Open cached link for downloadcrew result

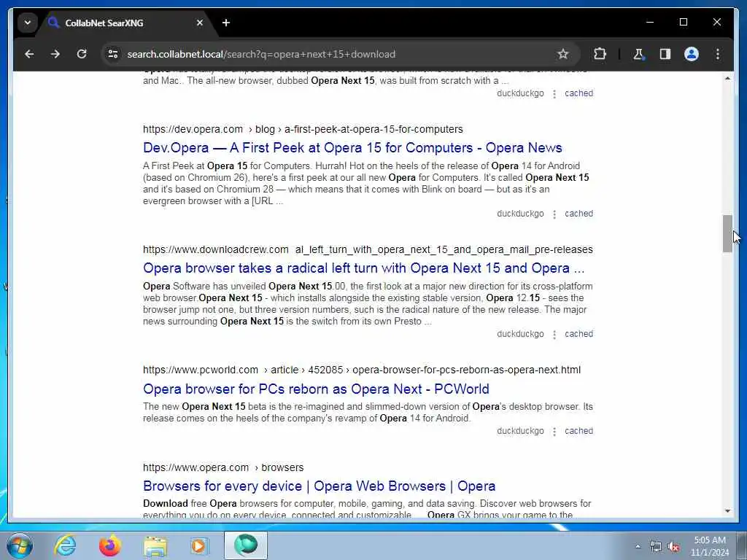578,334
